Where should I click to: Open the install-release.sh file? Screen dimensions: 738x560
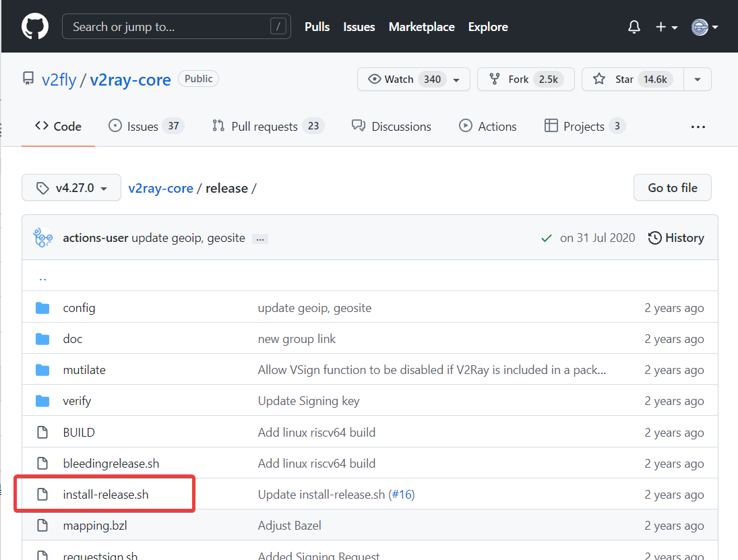point(105,495)
